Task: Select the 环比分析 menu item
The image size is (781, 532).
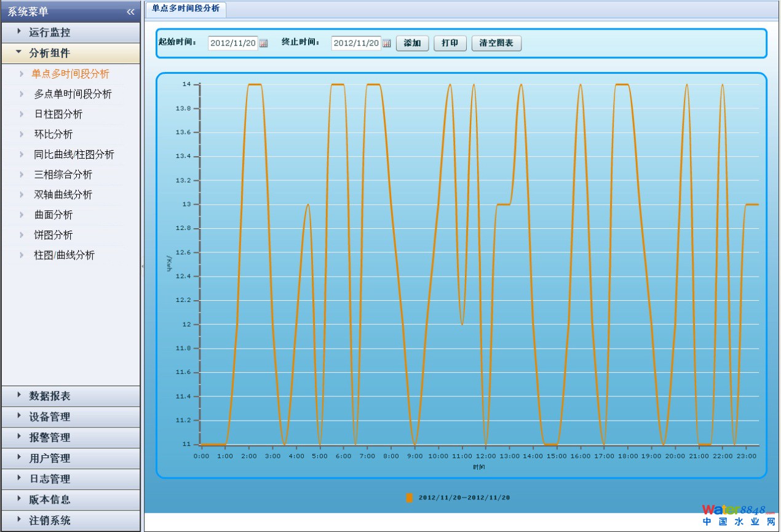Action: 54,134
